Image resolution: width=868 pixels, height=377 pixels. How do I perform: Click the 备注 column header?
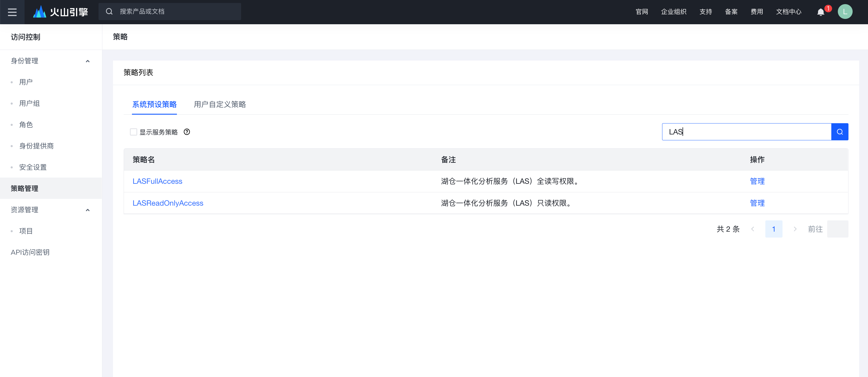pos(448,160)
